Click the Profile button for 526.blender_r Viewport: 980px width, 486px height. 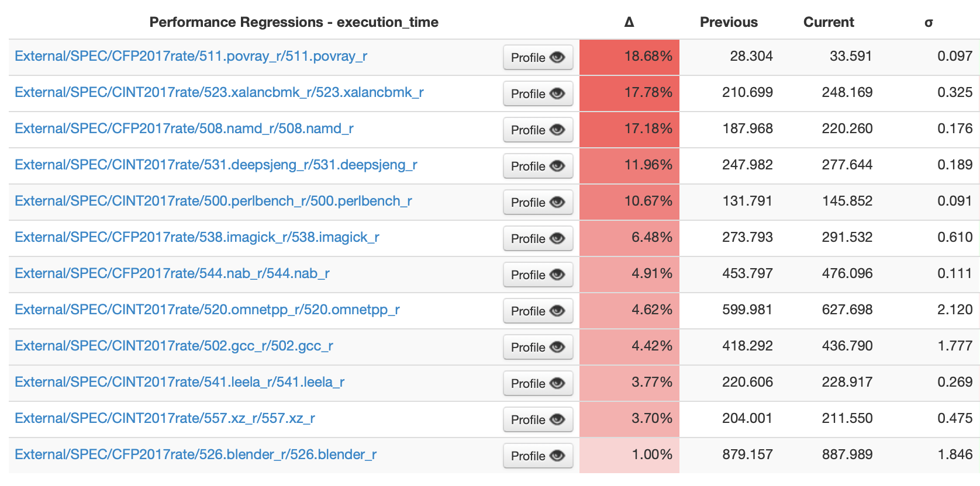[x=537, y=456]
